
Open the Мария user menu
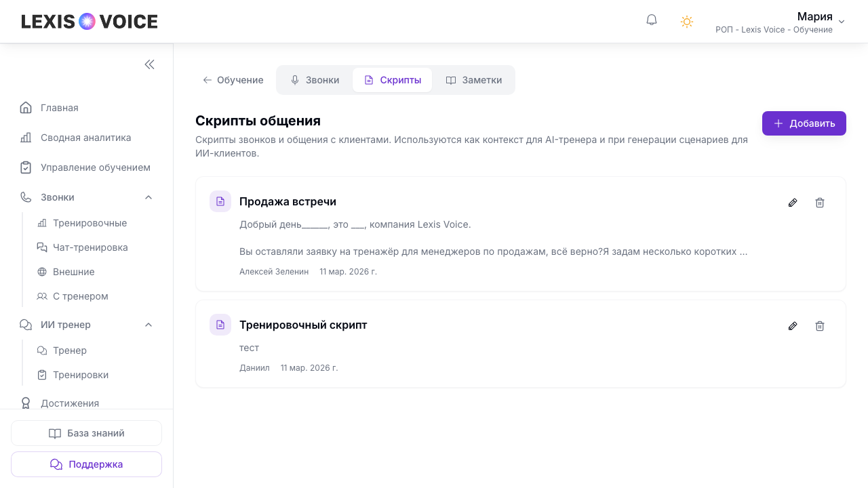coord(780,22)
